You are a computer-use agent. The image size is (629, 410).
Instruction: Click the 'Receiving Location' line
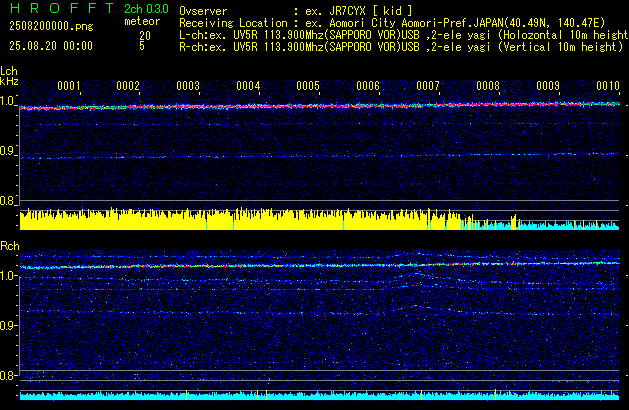click(392, 23)
